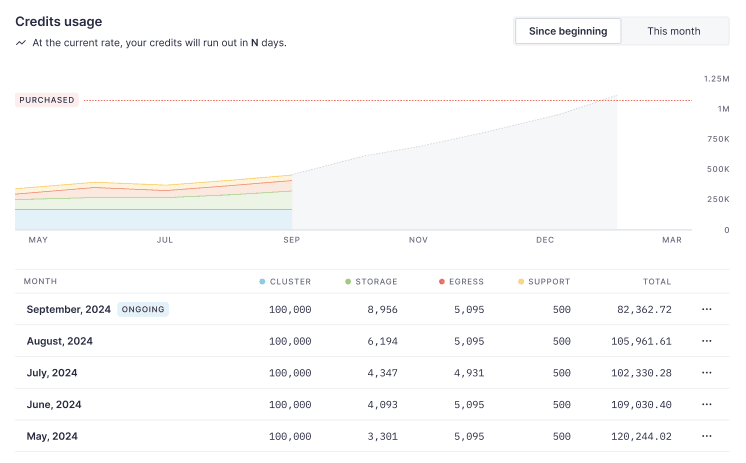Click the storage value 3,301
This screenshot has height=463, width=746.
pyautogui.click(x=383, y=436)
